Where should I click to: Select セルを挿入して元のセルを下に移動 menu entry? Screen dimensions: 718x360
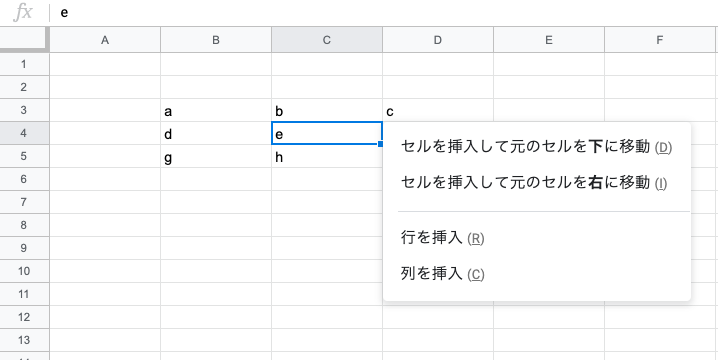[536, 147]
